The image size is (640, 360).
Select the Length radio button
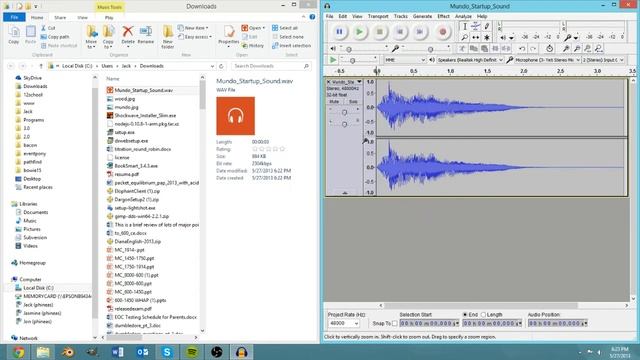tap(484, 315)
